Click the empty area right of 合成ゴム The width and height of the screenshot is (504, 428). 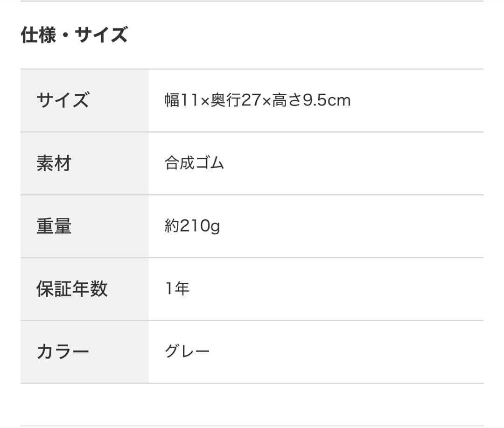(354, 163)
